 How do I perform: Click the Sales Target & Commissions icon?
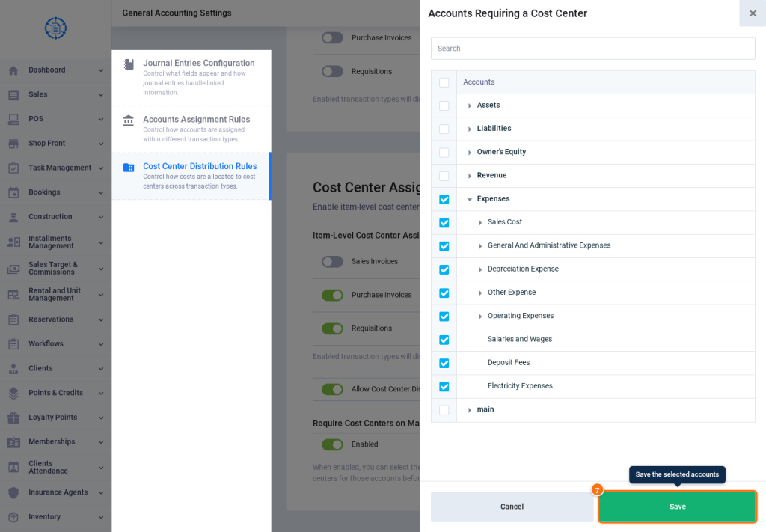13,269
